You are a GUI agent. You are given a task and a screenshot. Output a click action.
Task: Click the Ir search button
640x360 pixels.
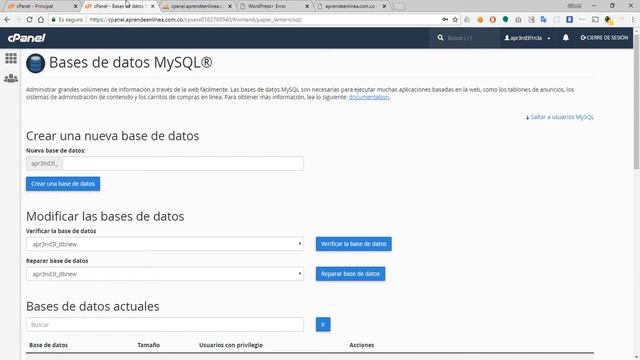point(323,324)
